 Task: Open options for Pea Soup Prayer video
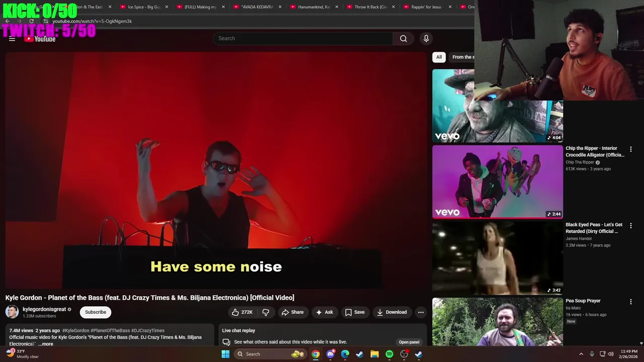pyautogui.click(x=630, y=302)
